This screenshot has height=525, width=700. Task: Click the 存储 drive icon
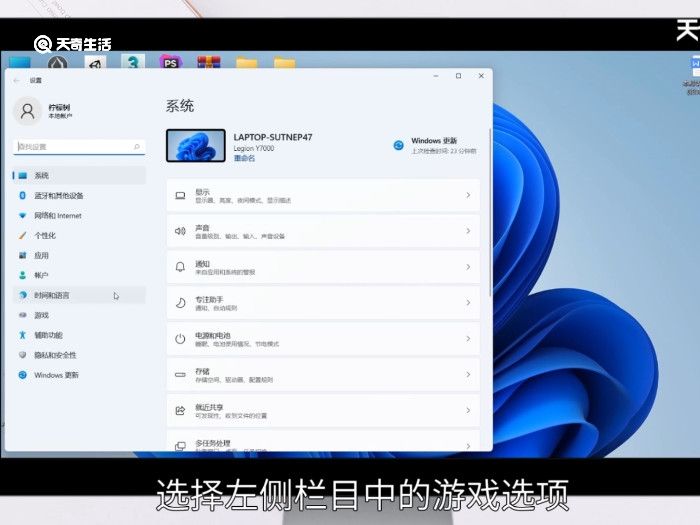click(x=180, y=375)
